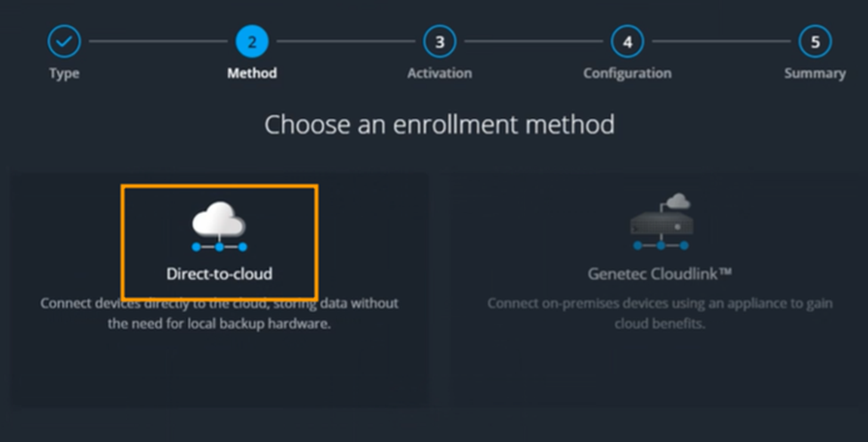Click the progress line between Activation and Configuration
This screenshot has width=868, height=442.
pos(532,41)
